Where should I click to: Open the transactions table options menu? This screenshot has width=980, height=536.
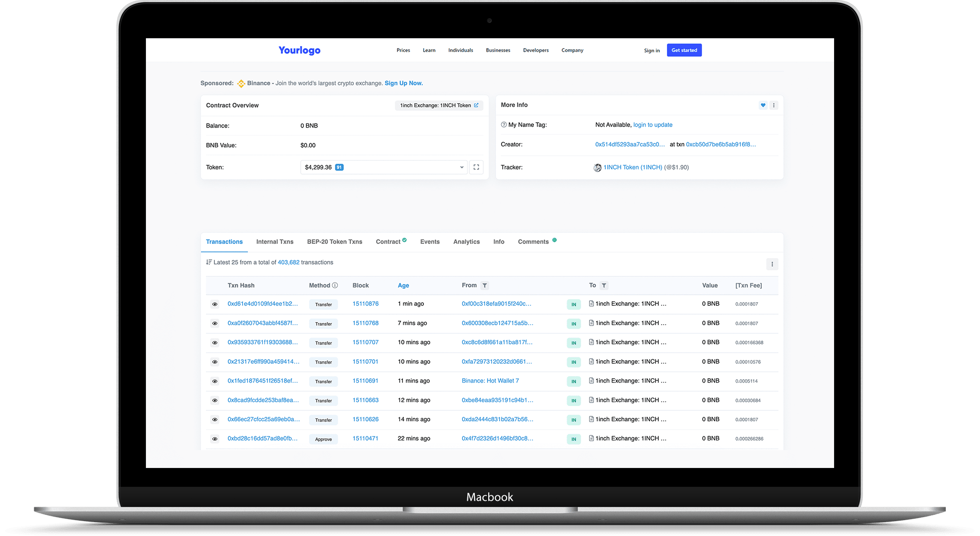[x=772, y=264]
